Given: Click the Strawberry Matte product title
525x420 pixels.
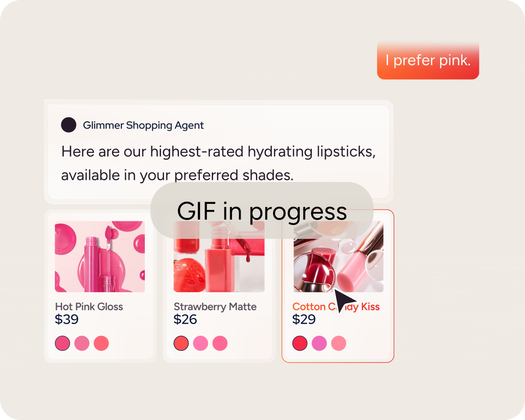Looking at the screenshot, I should point(215,306).
